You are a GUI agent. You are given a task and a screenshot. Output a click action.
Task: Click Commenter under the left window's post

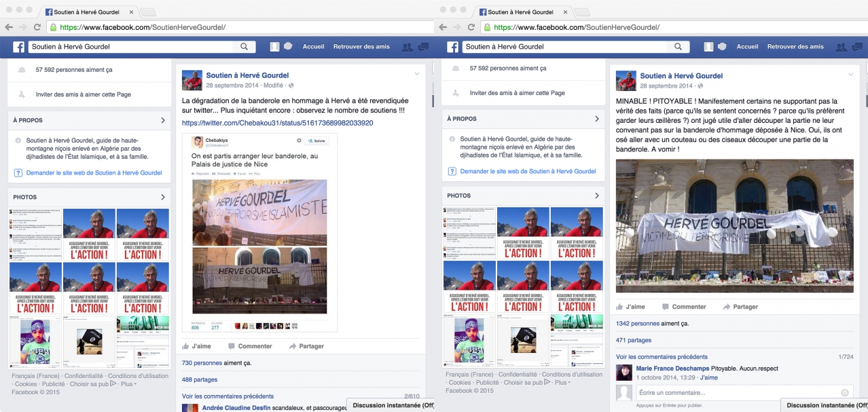point(249,346)
